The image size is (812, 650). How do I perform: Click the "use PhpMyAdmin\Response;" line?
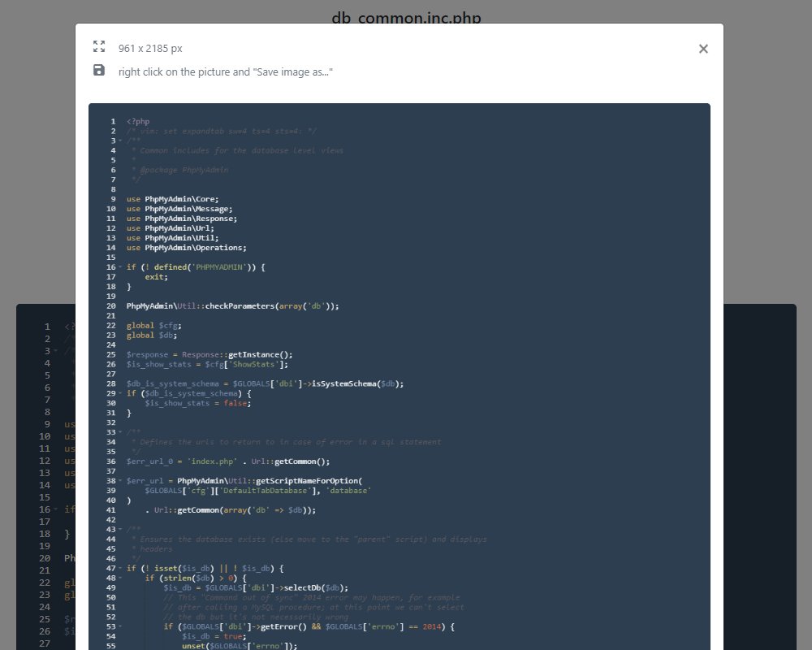pos(182,219)
